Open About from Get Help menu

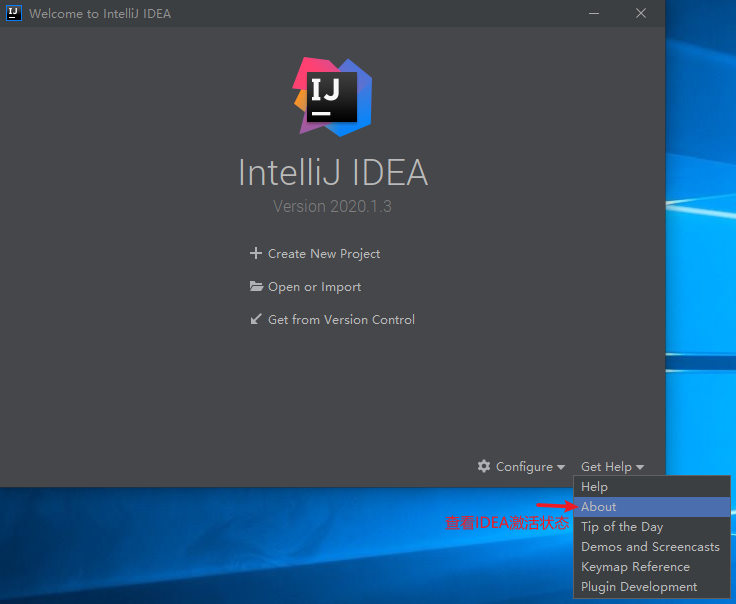point(652,507)
